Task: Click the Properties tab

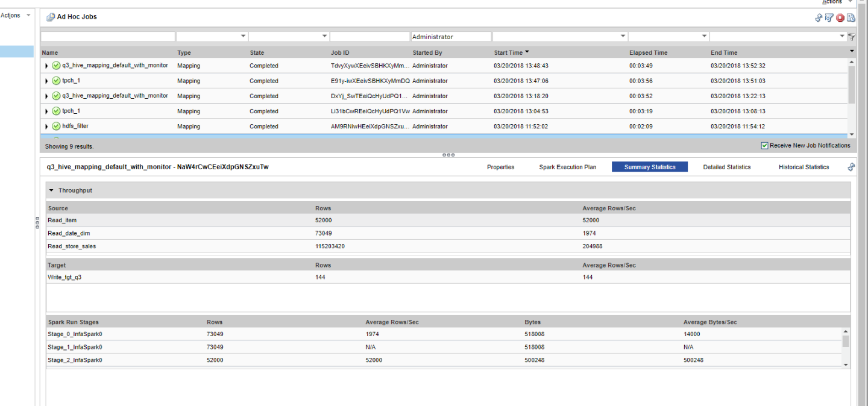Action: [500, 167]
